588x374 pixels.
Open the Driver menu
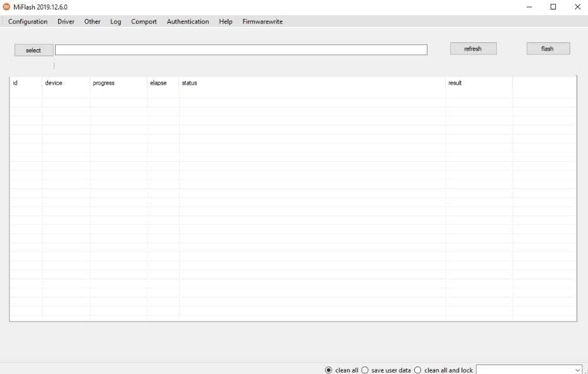66,21
